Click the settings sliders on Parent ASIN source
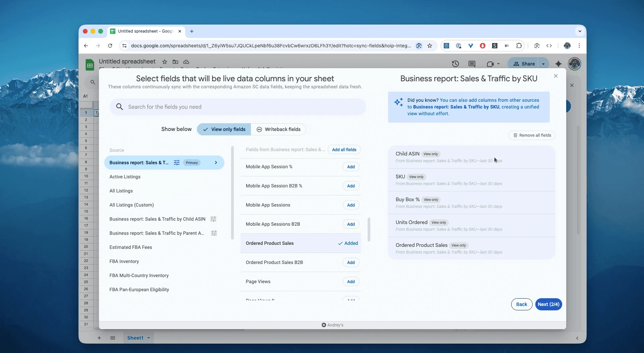 (214, 233)
